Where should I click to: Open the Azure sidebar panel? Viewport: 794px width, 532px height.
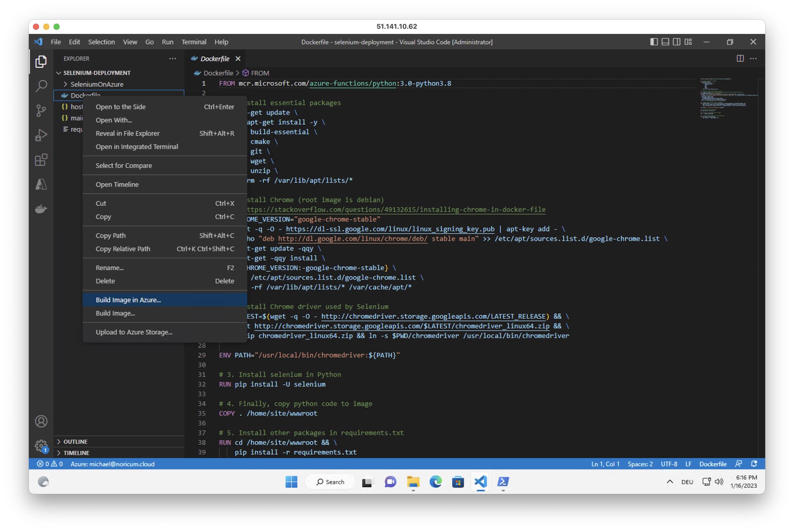[41, 185]
